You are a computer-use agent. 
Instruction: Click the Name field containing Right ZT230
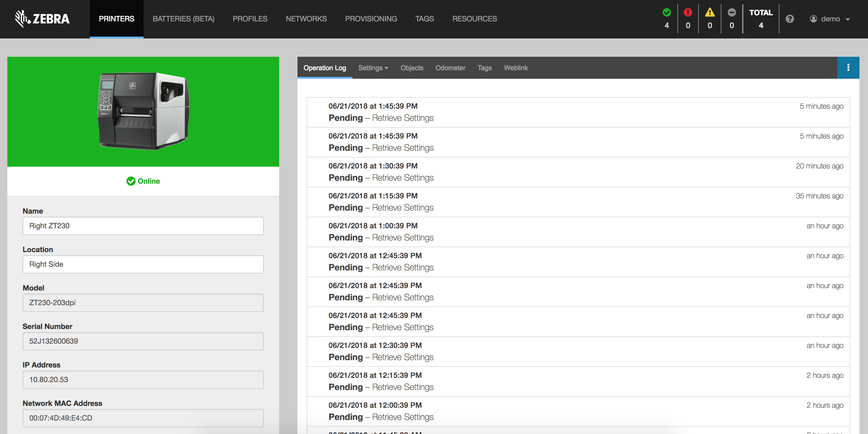point(143,226)
